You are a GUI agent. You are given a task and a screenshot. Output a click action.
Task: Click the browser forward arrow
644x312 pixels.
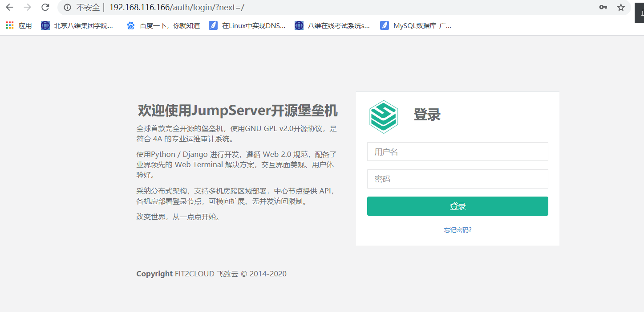pyautogui.click(x=27, y=7)
